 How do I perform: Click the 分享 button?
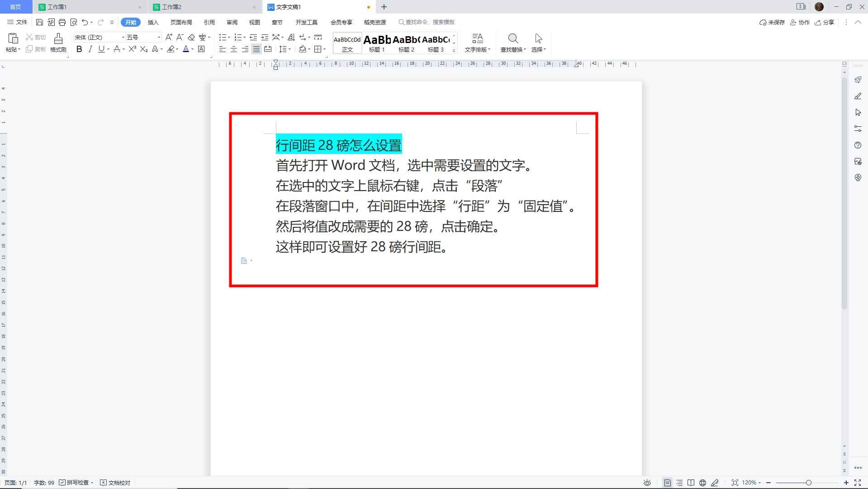pyautogui.click(x=825, y=22)
